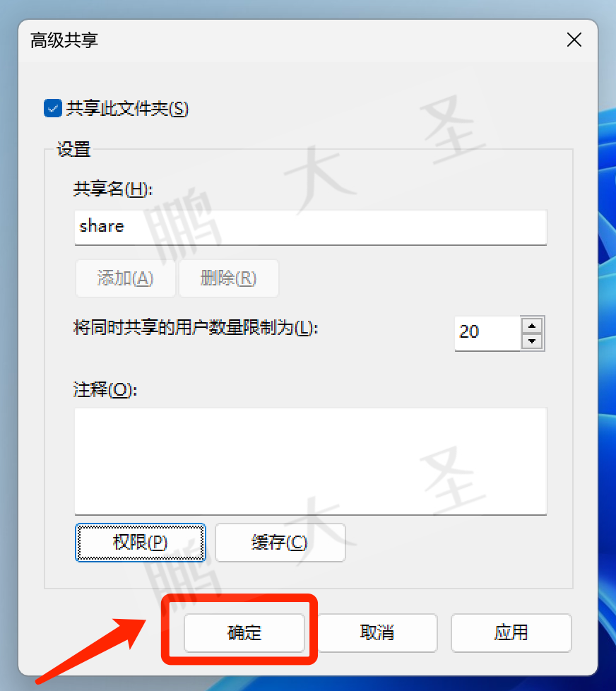Increase the user limit with the up arrow
The height and width of the screenshot is (691, 616).
(x=532, y=326)
